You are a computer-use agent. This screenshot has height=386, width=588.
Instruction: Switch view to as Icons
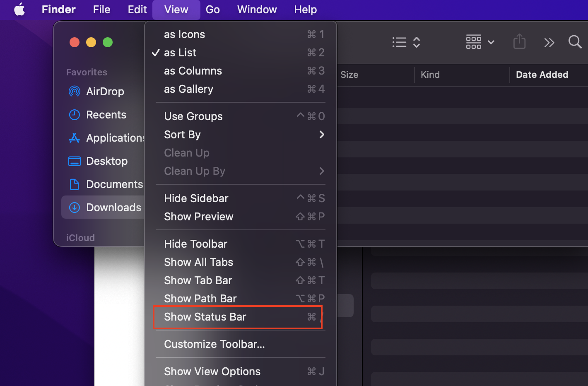coord(240,34)
